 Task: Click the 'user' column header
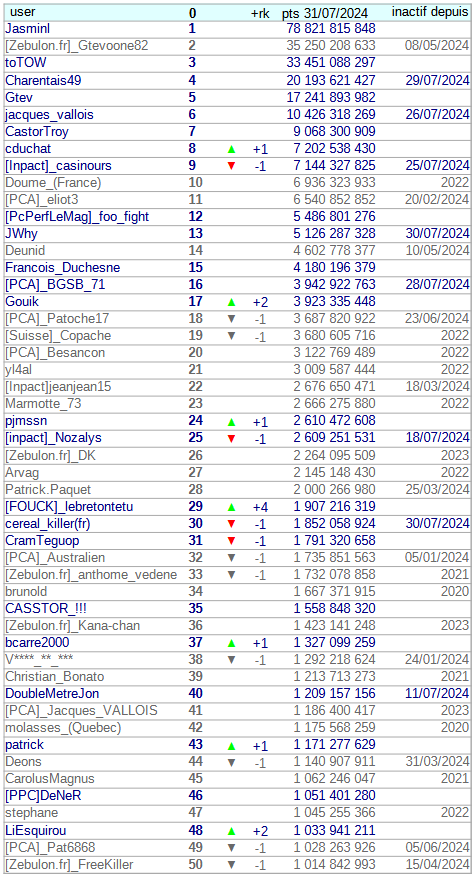pyautogui.click(x=22, y=12)
